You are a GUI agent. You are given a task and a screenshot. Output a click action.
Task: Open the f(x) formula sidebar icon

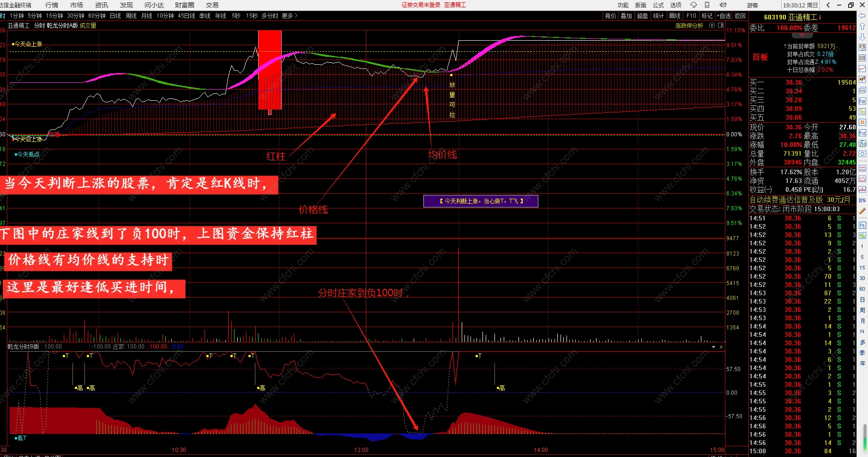click(862, 144)
